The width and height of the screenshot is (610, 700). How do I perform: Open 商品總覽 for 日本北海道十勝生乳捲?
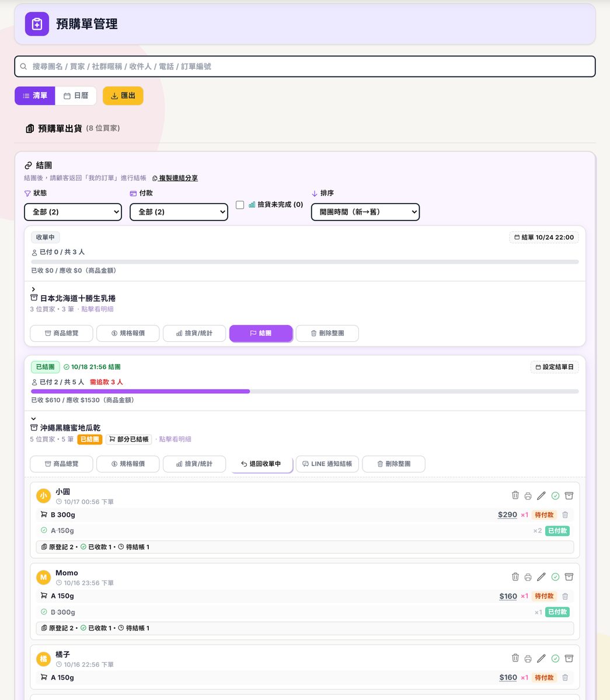61,333
